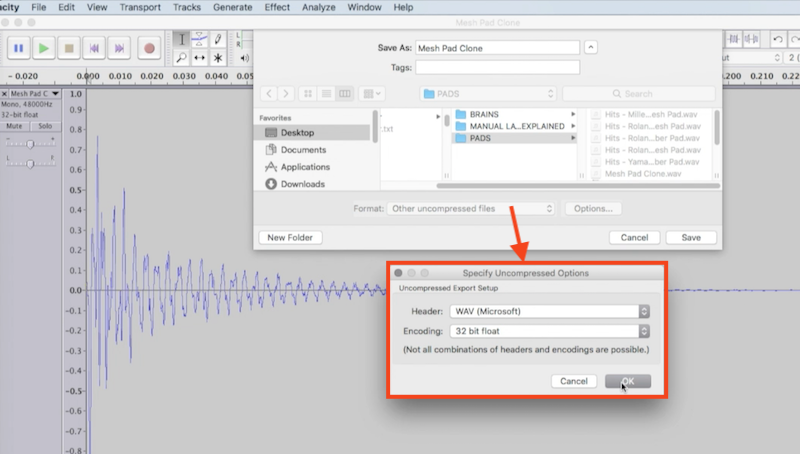The width and height of the screenshot is (800, 454).
Task: Open the Analyze menu
Action: [x=321, y=7]
